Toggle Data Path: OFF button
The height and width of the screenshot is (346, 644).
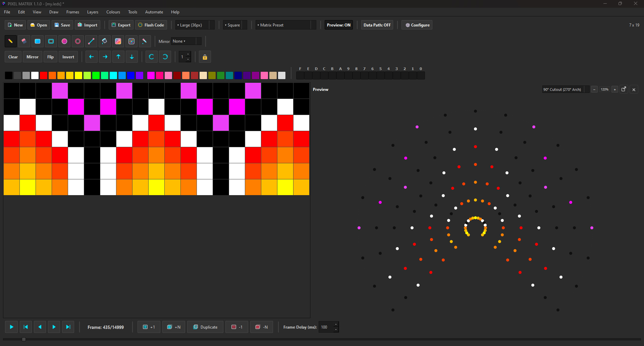[x=377, y=25]
